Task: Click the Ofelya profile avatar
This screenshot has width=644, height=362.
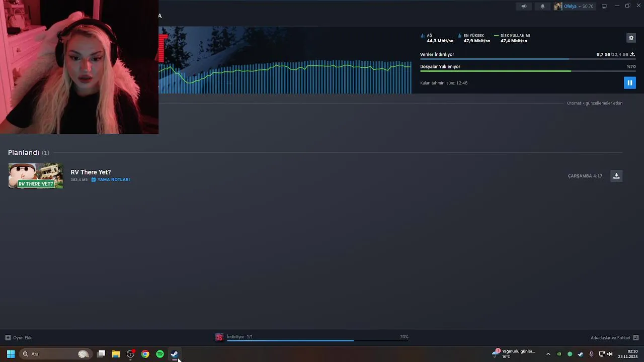Action: click(x=558, y=6)
